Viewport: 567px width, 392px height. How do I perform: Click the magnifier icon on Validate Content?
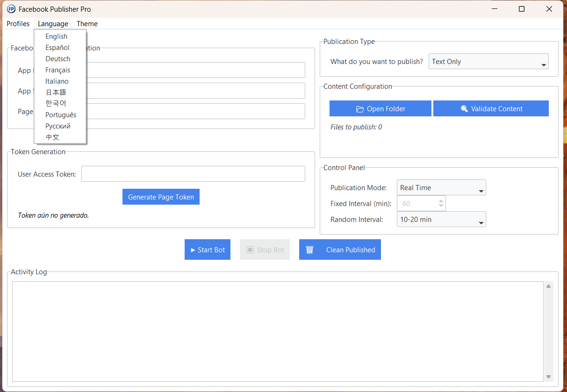[x=464, y=109]
